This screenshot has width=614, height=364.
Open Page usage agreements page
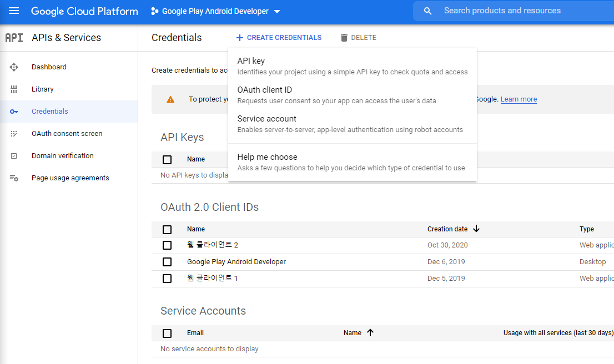tap(71, 178)
